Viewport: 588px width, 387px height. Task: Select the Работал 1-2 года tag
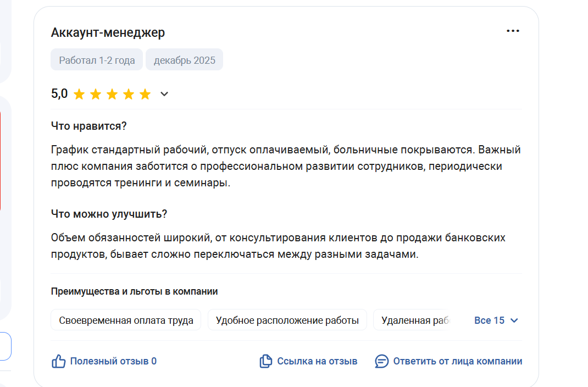click(x=97, y=60)
